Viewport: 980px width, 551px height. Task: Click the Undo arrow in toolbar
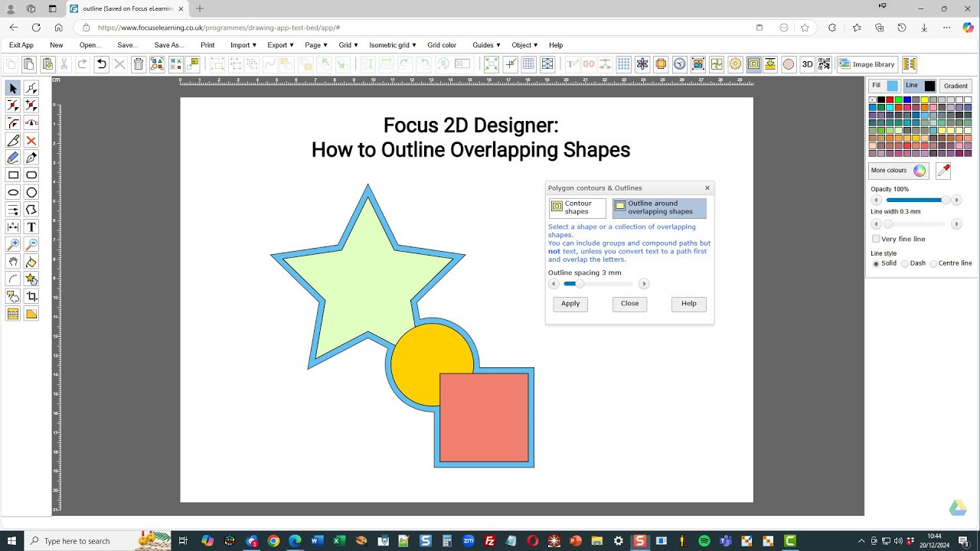[x=101, y=64]
